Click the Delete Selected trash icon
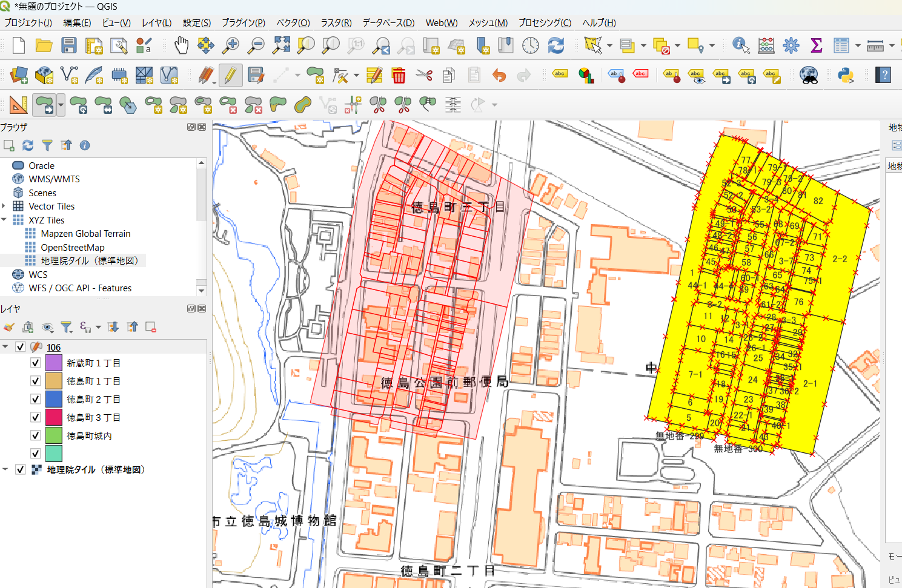902x588 pixels. point(399,76)
